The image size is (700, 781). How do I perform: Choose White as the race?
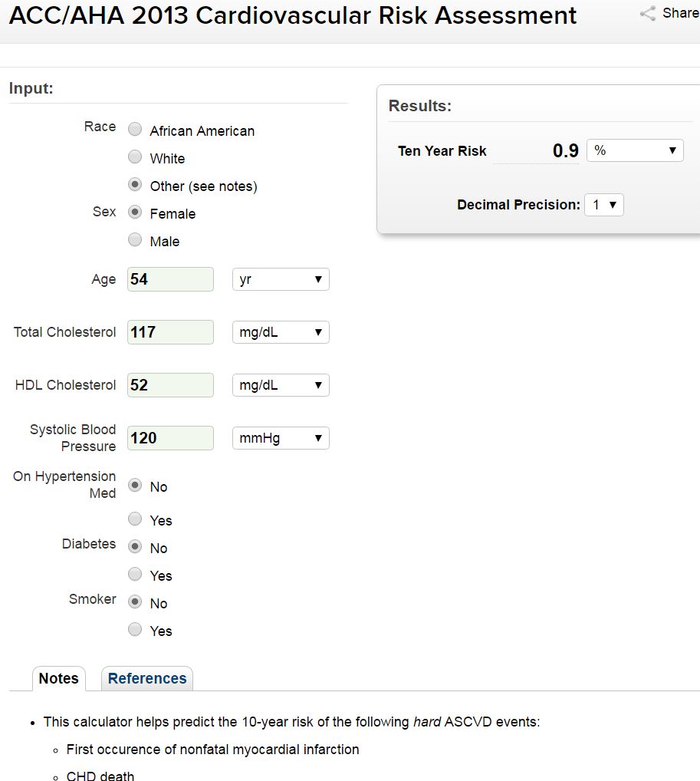[x=135, y=157]
